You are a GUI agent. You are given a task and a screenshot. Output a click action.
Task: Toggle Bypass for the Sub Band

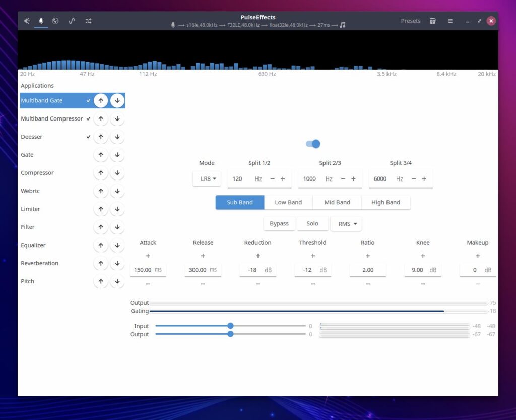279,224
